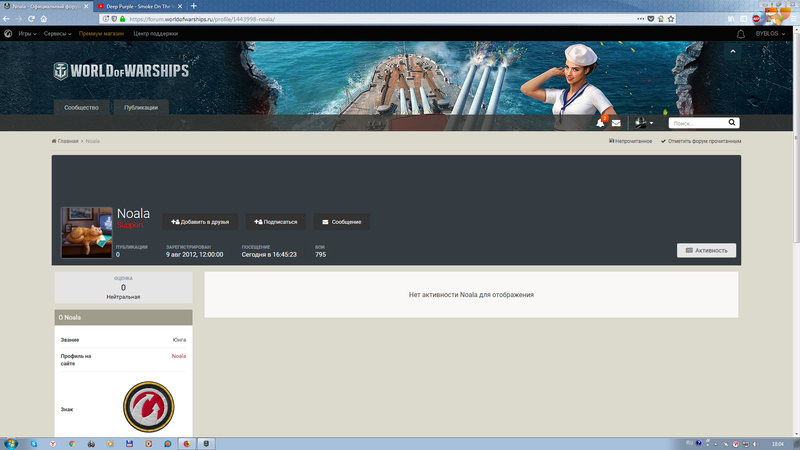Click the Подписаться button

pos(275,221)
